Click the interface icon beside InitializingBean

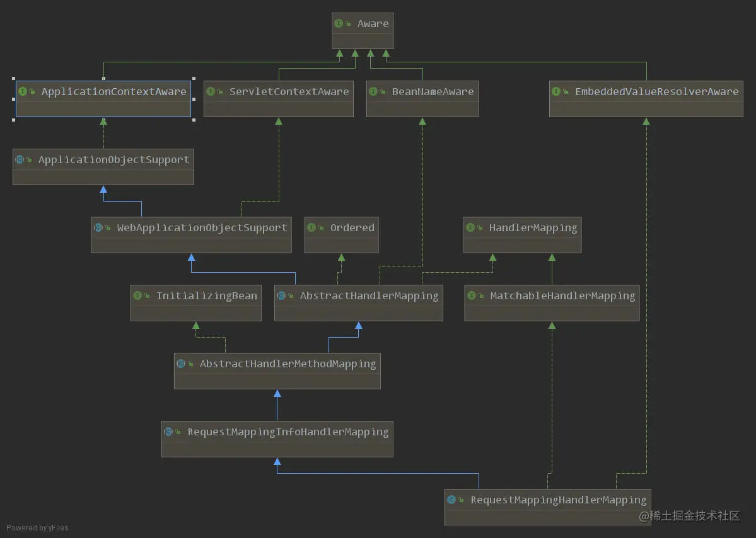click(x=137, y=295)
